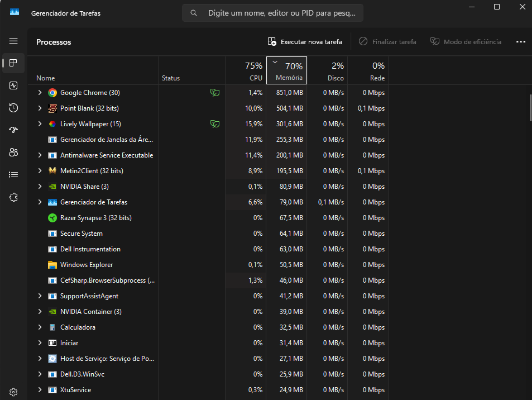This screenshot has width=532, height=400.
Task: Sort processes by the Status column
Action: (191, 70)
